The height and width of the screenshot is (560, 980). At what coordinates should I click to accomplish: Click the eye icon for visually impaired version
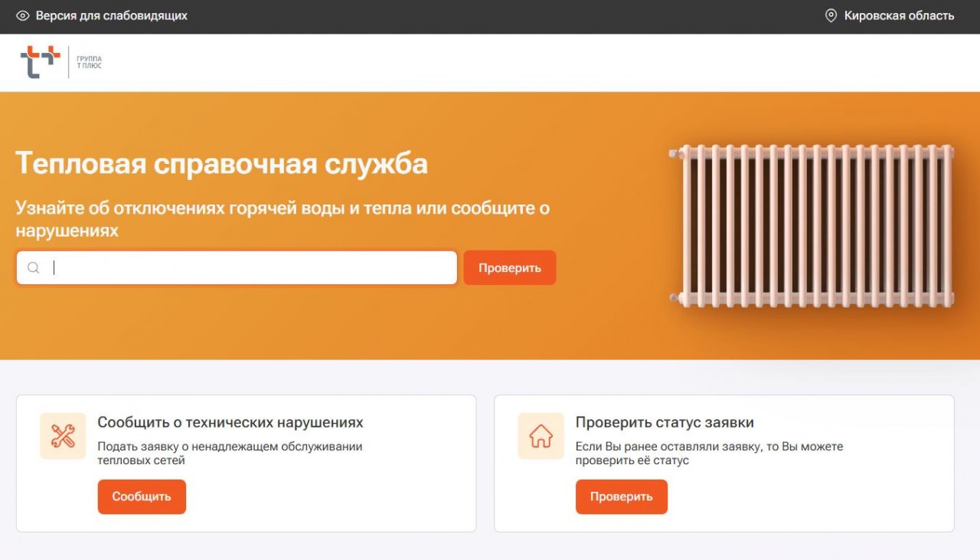point(22,16)
